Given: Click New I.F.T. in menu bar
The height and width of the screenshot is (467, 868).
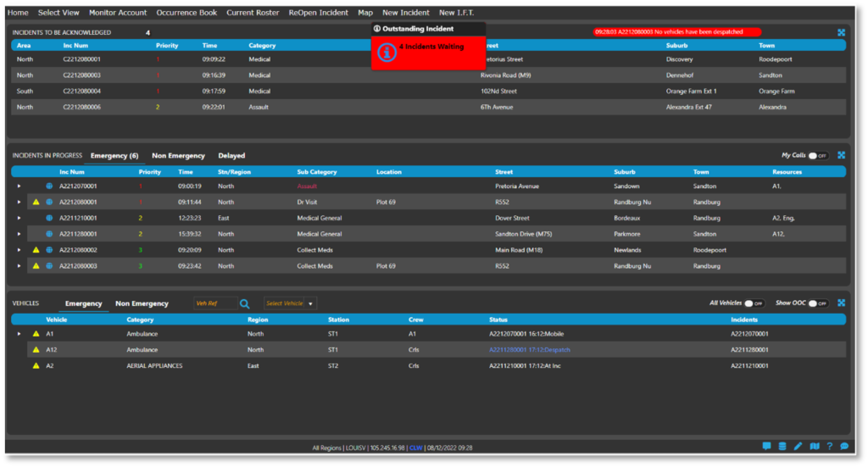Looking at the screenshot, I should pos(456,13).
